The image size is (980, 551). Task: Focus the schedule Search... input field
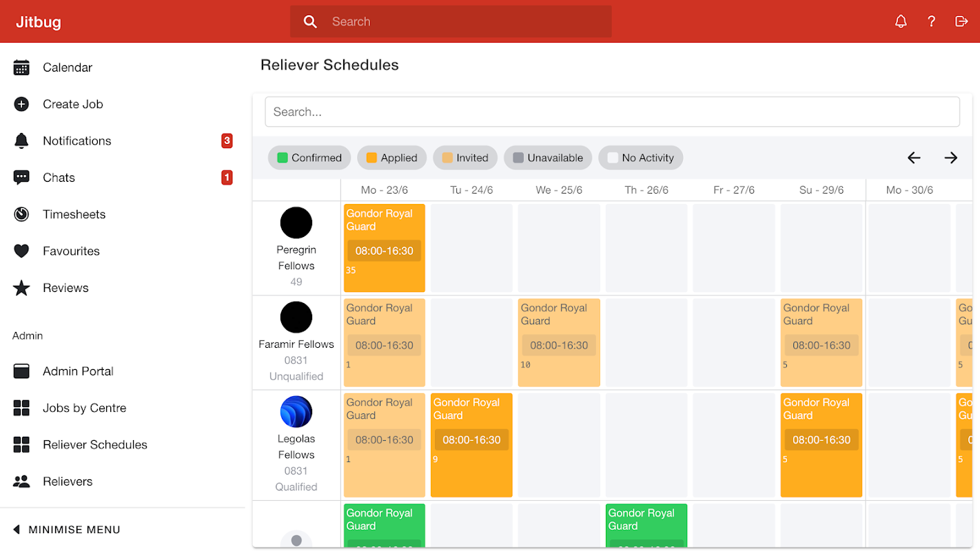612,112
